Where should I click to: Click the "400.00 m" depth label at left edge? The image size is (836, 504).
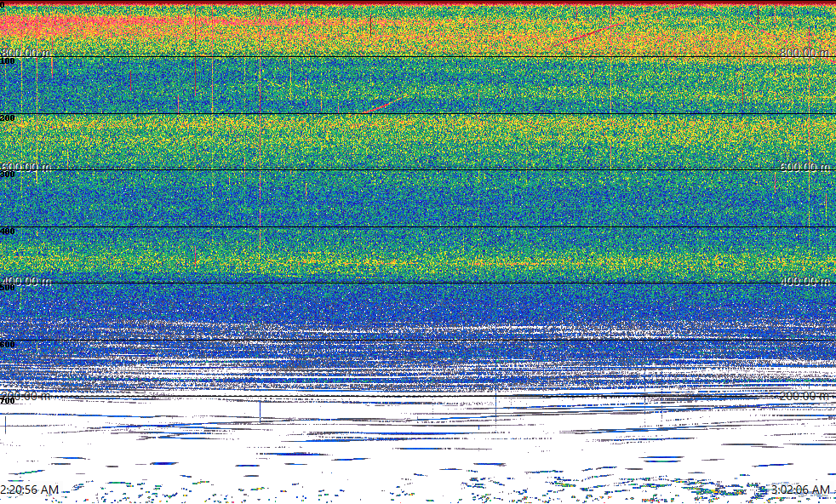(x=26, y=281)
